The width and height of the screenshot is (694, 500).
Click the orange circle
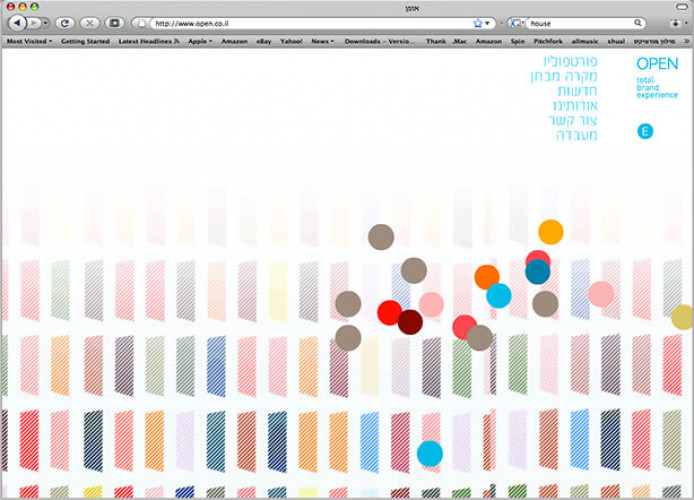486,276
